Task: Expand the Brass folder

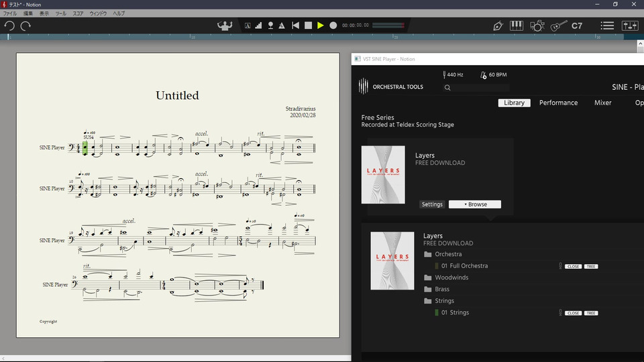Action: (x=442, y=290)
